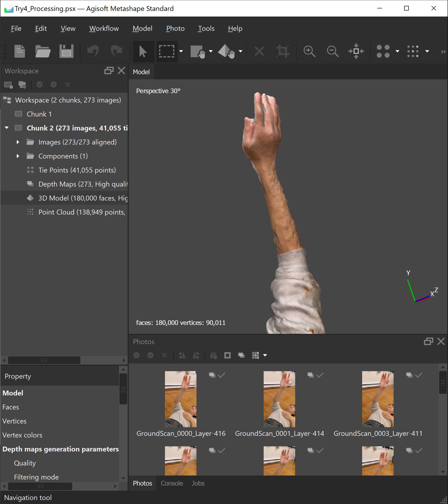Click Enable Items check icon in Workspace

[x=39, y=85]
